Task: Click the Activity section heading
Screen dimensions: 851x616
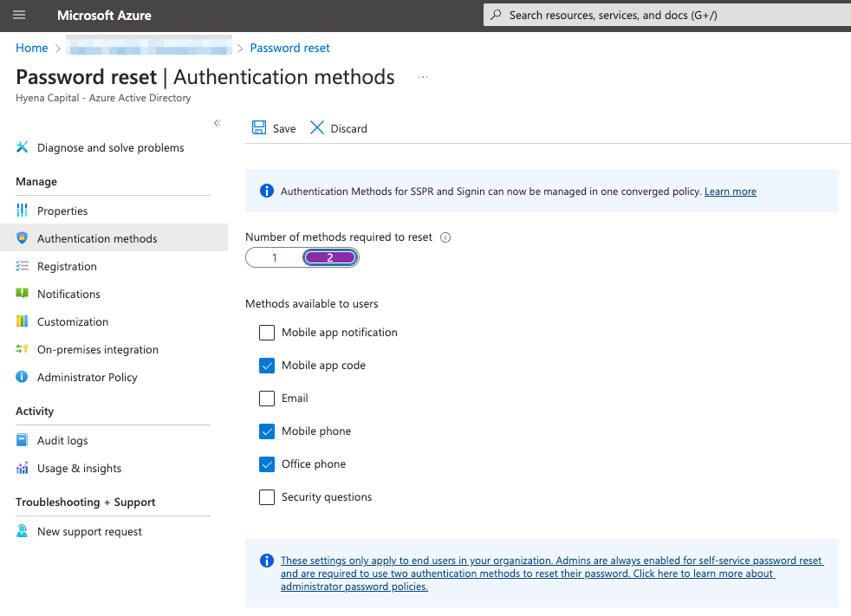Action: pyautogui.click(x=35, y=411)
